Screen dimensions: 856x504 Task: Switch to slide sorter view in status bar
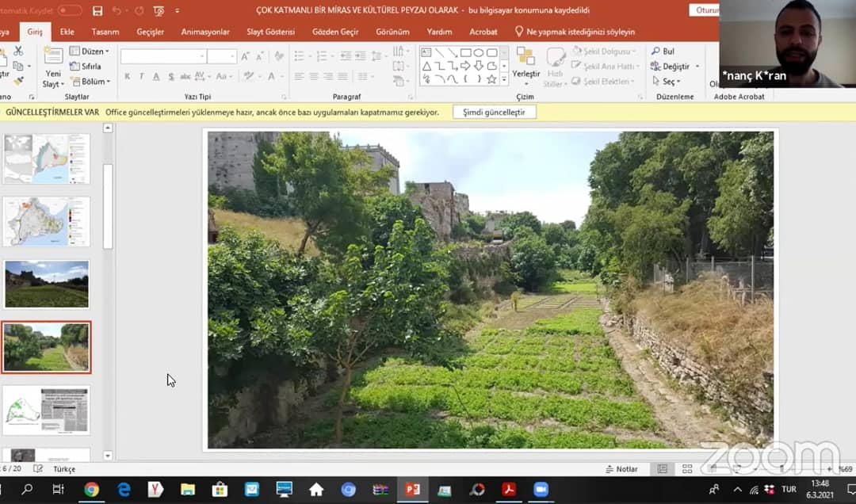click(687, 469)
